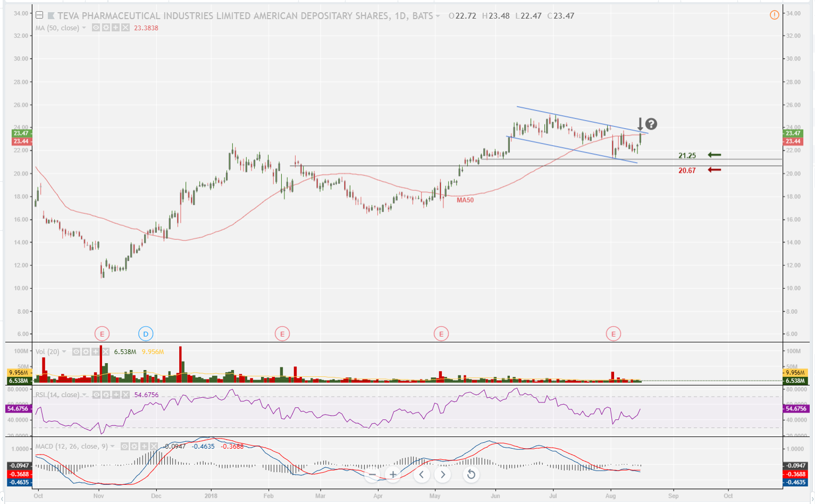
Task: Open the blue dividend D marker
Action: click(146, 334)
